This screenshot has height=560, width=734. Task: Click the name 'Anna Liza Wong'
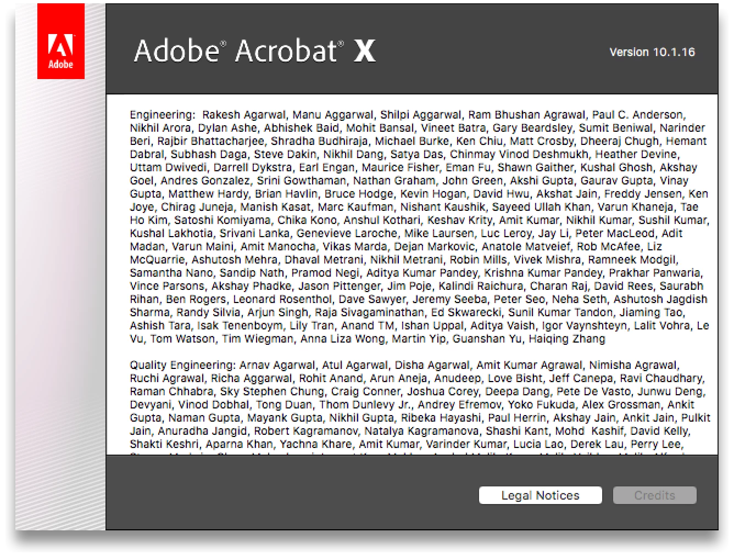(x=342, y=339)
